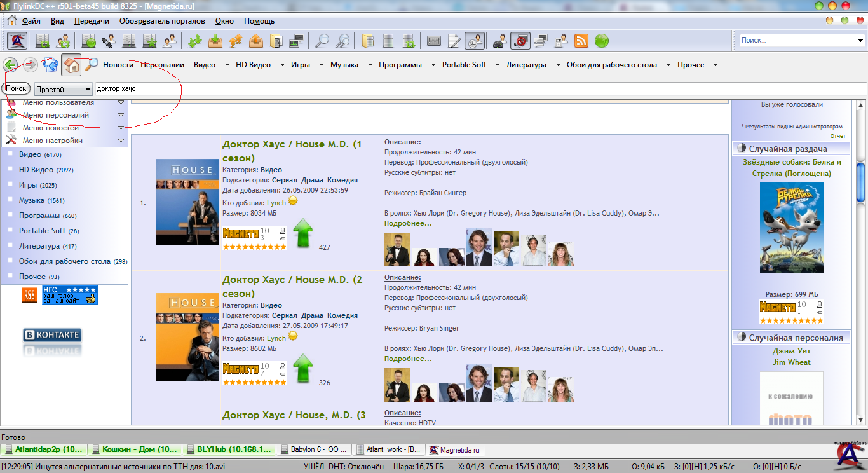Image resolution: width=868 pixels, height=473 pixels.
Task: Expand the Меню персоналий sidebar section
Action: [x=121, y=115]
